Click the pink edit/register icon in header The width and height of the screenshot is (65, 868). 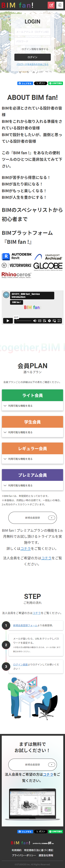[51, 5]
